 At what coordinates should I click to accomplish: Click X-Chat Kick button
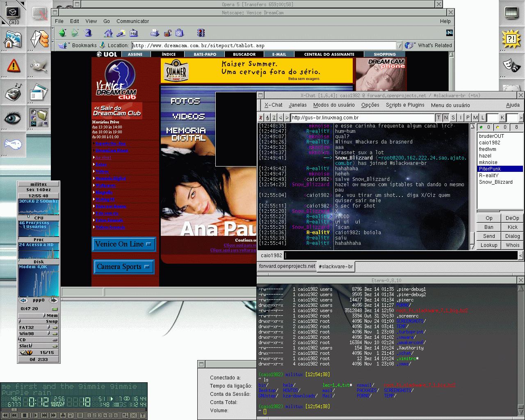(512, 227)
